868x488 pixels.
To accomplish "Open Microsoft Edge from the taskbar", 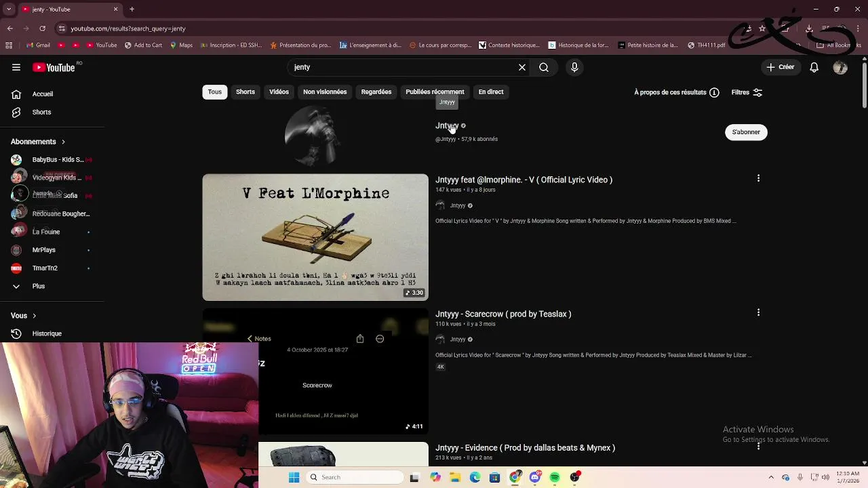I will click(x=475, y=477).
